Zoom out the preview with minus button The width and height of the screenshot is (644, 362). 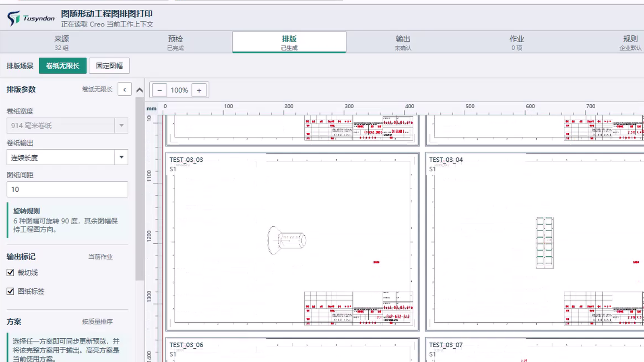tap(159, 90)
